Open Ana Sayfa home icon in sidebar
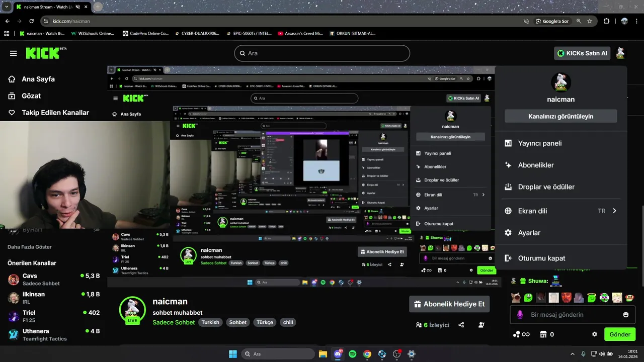 click(x=12, y=79)
